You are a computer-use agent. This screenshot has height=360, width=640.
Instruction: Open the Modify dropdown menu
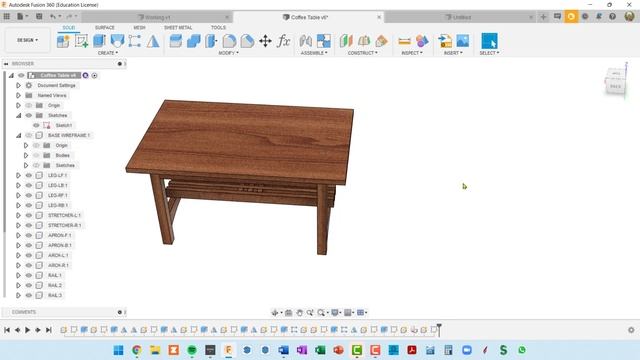click(229, 53)
